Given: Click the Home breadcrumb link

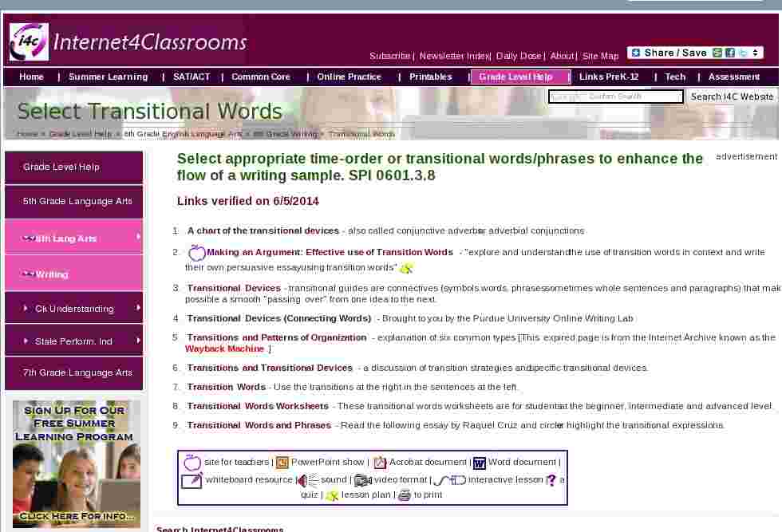Looking at the screenshot, I should tap(27, 134).
